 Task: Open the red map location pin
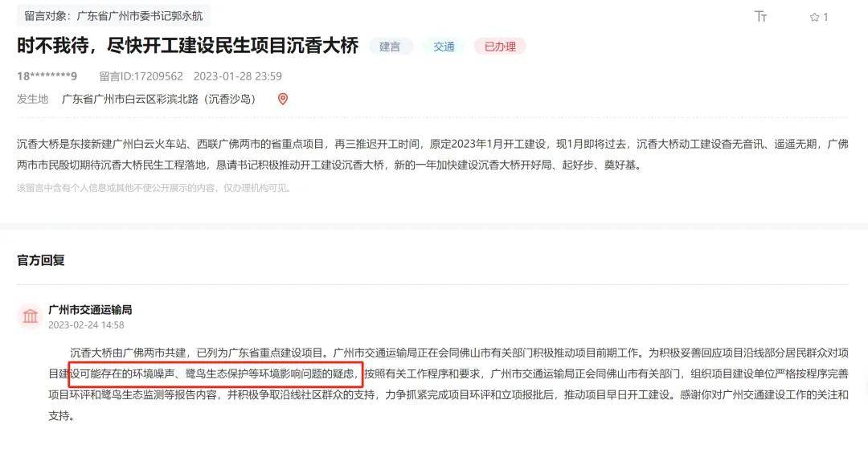283,99
